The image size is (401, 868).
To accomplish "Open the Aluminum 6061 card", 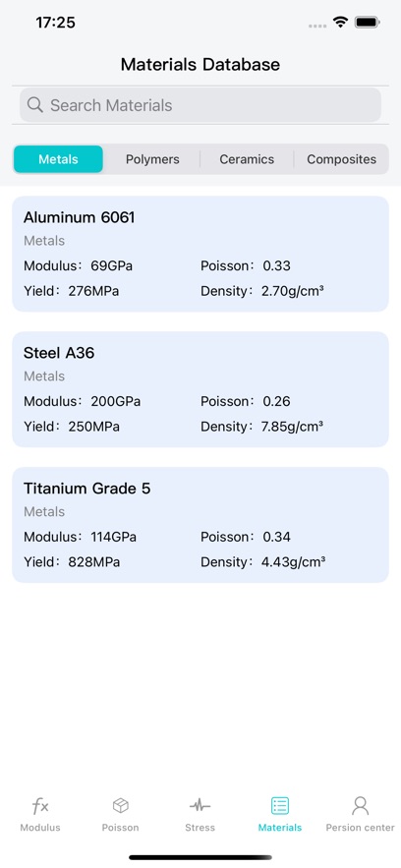I will pos(200,254).
